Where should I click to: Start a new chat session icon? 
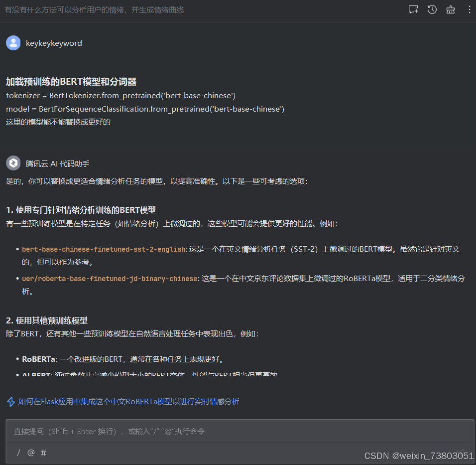pyautogui.click(x=413, y=10)
